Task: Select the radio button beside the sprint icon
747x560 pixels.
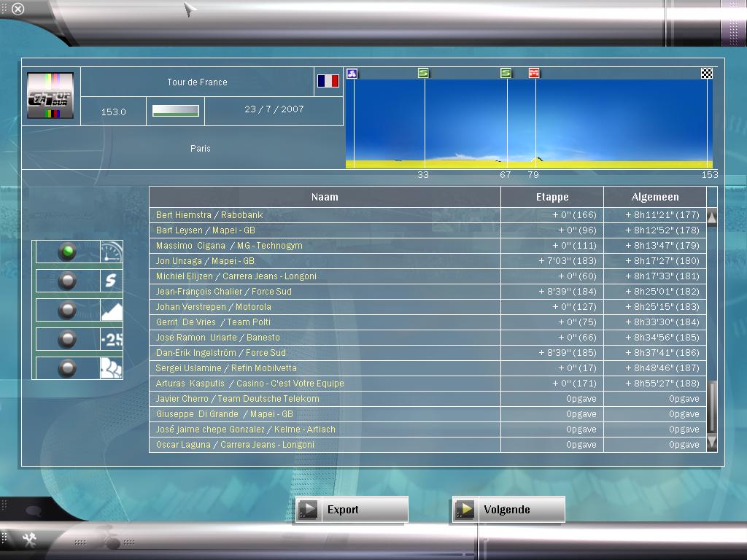Action: coord(68,281)
